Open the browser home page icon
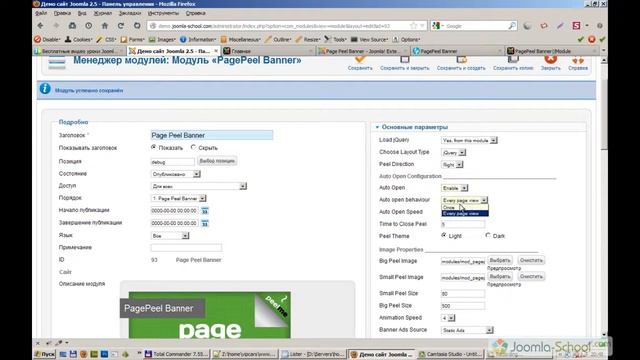This screenshot has width=640, height=360. [104, 25]
